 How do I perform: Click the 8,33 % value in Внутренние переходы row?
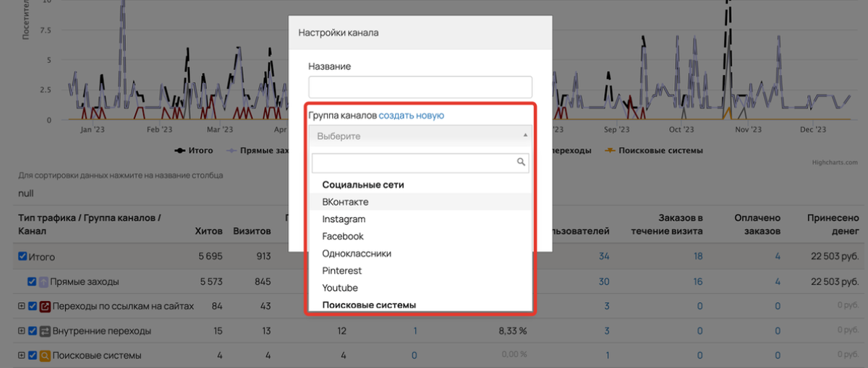[x=513, y=331]
